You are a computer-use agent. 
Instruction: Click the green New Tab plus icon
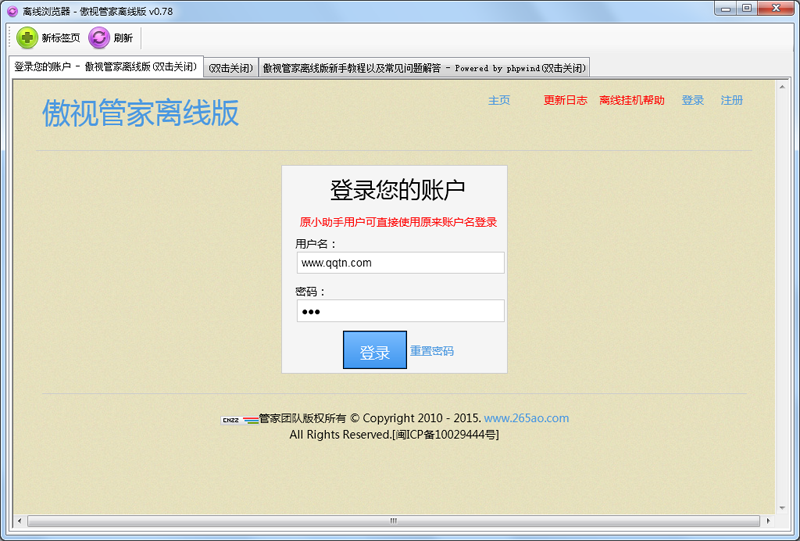[27, 38]
